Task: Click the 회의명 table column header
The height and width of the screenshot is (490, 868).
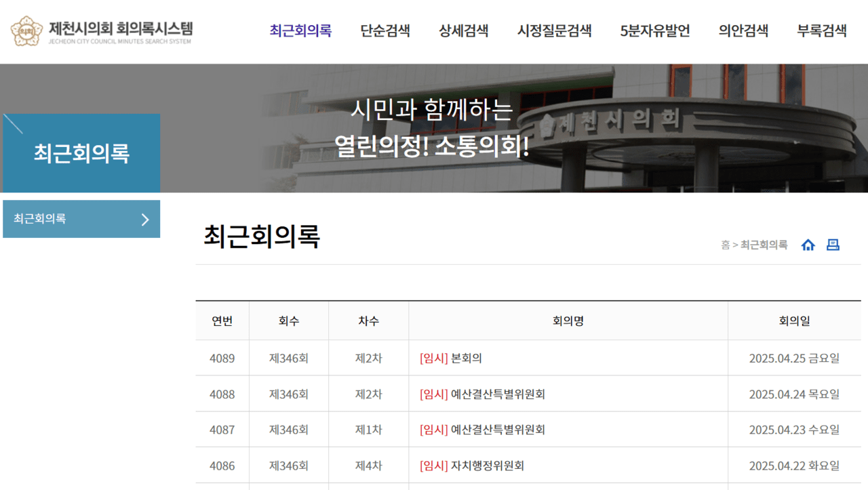Action: 567,320
